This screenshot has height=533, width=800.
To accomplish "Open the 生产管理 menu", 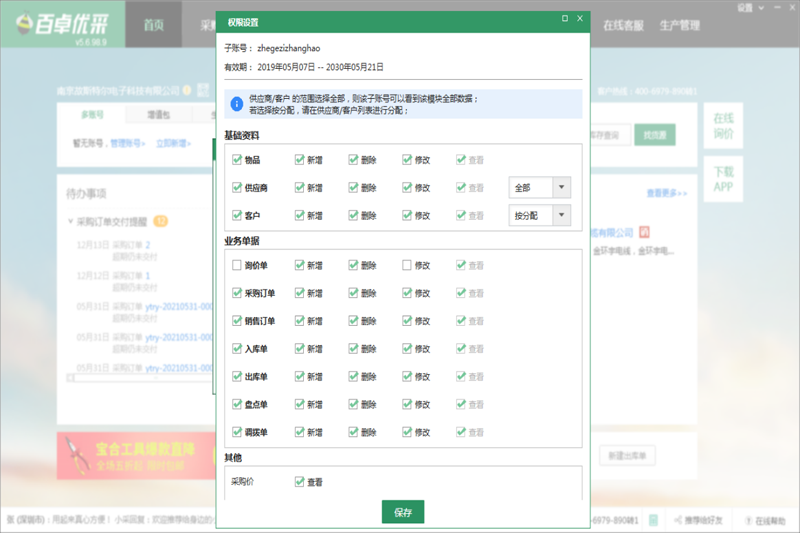I will tap(679, 25).
